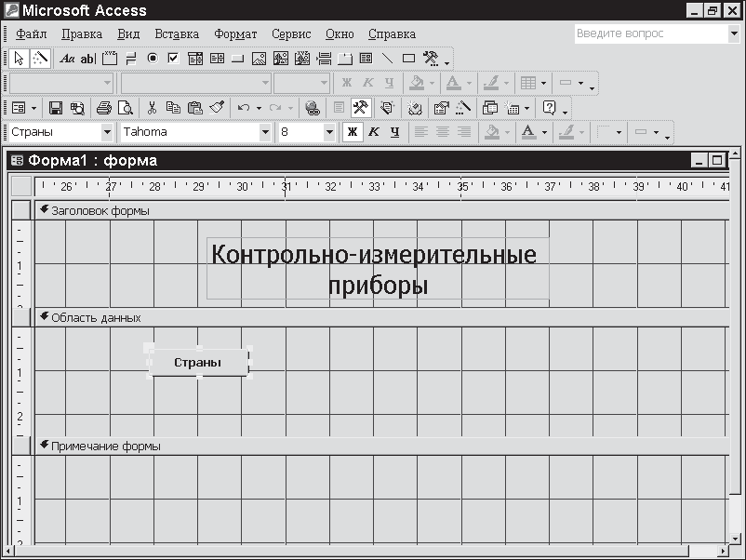Select the Label tool in toolbox
746x560 pixels.
[68, 59]
